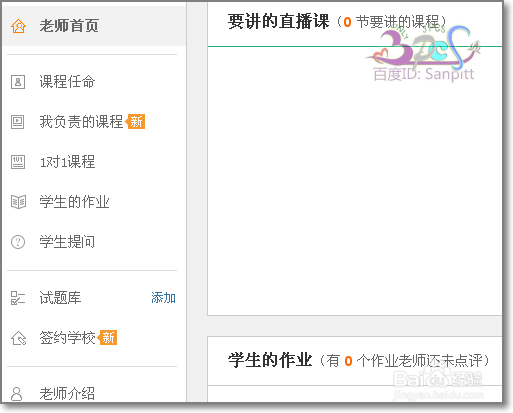Click the portrait icon beside 课程任命

click(18, 82)
